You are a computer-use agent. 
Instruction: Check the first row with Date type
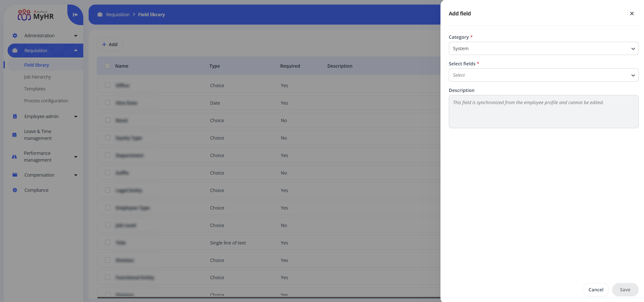tap(108, 103)
